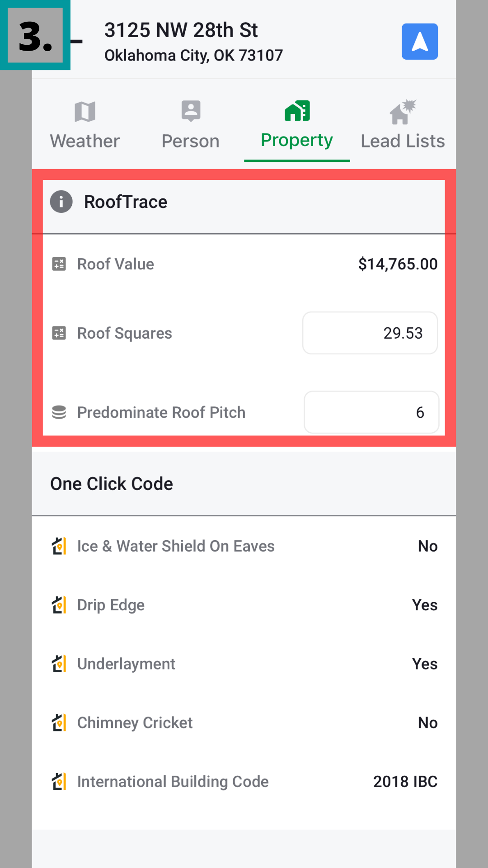Click the Roof Squares calculator icon
Screen dimensions: 488x868
[x=59, y=333]
